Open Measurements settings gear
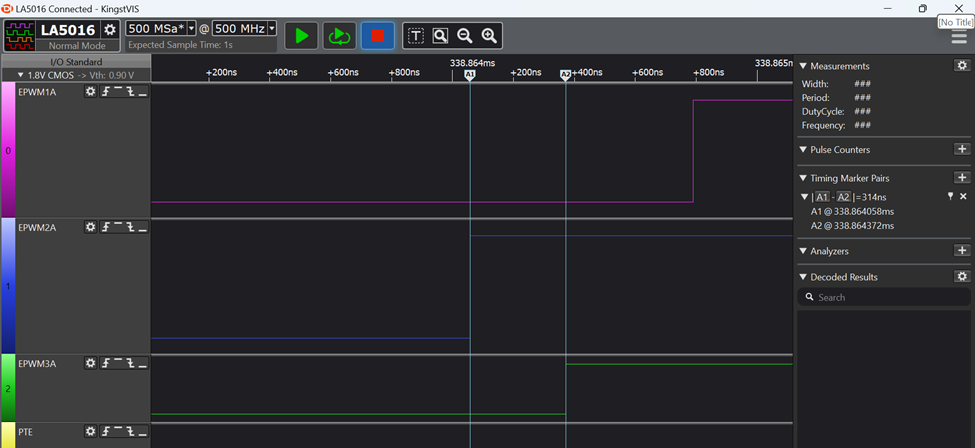 pos(962,65)
